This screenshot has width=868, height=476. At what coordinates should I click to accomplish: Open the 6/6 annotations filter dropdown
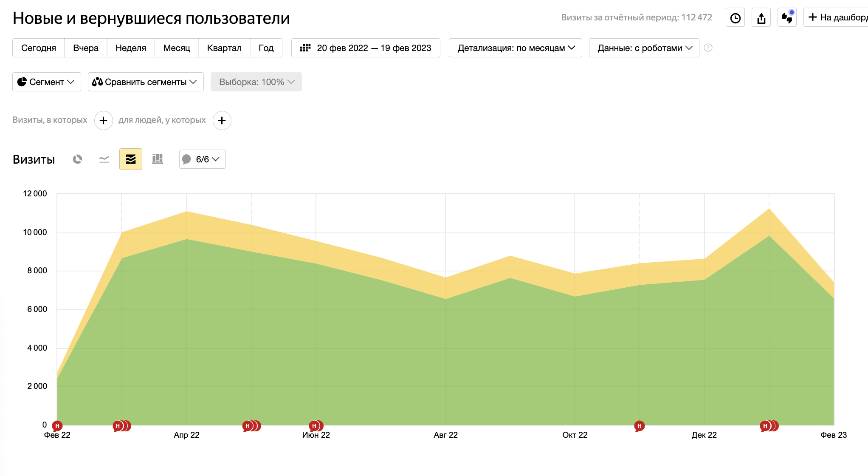[x=203, y=159]
